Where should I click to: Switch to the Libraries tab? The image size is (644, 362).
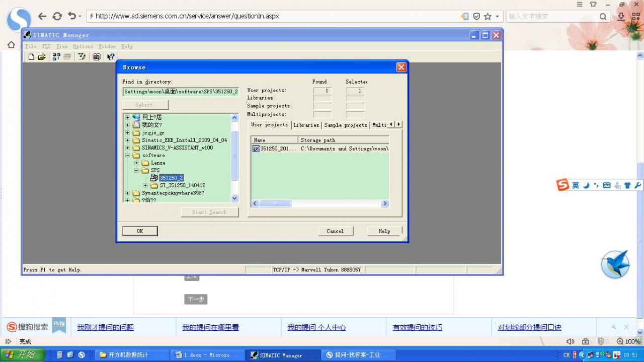[x=306, y=125]
